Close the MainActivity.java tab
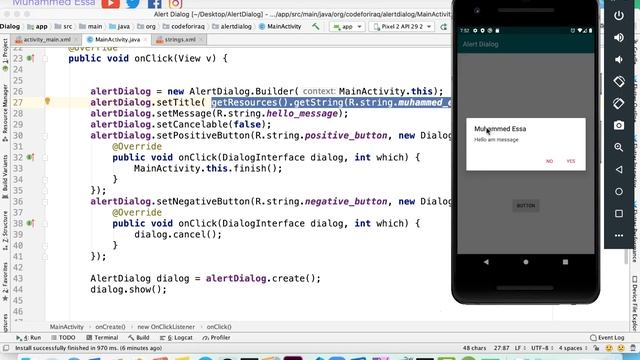 click(x=145, y=40)
